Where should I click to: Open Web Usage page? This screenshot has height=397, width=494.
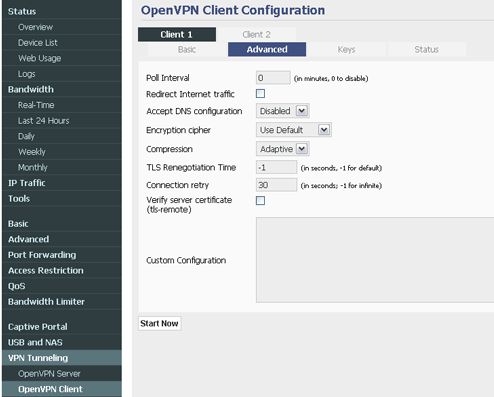(62, 58)
